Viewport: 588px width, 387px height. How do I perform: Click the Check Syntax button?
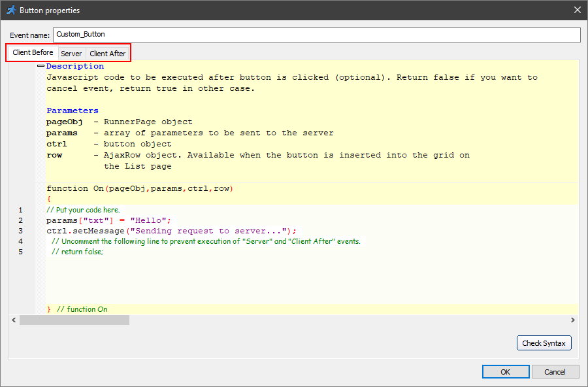pos(544,343)
